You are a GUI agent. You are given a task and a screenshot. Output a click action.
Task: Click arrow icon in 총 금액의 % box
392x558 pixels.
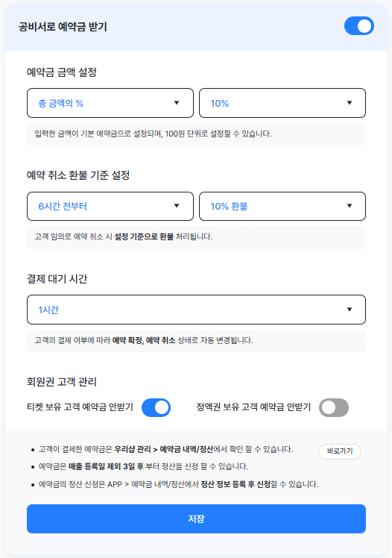[177, 103]
